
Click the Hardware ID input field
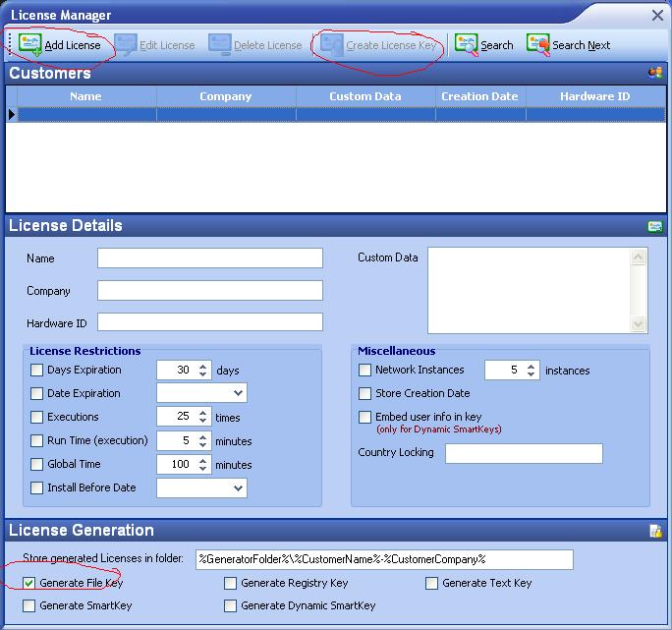210,321
